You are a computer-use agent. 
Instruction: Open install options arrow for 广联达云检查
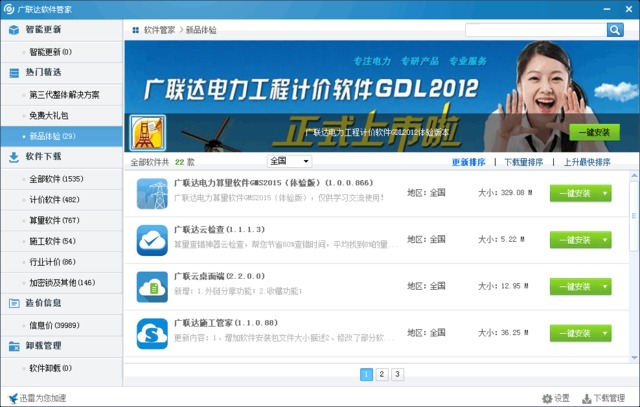point(605,240)
